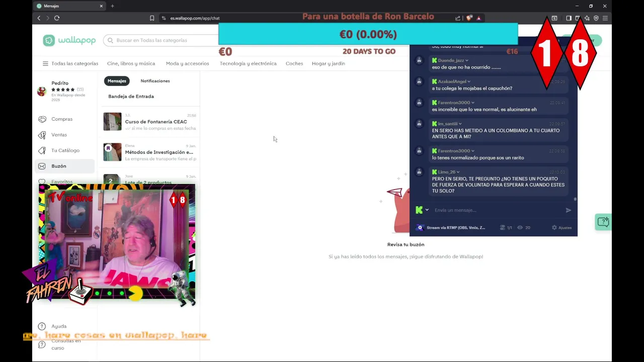Open Cine, libros y música category
Screen dimensions: 644x362
(x=131, y=64)
